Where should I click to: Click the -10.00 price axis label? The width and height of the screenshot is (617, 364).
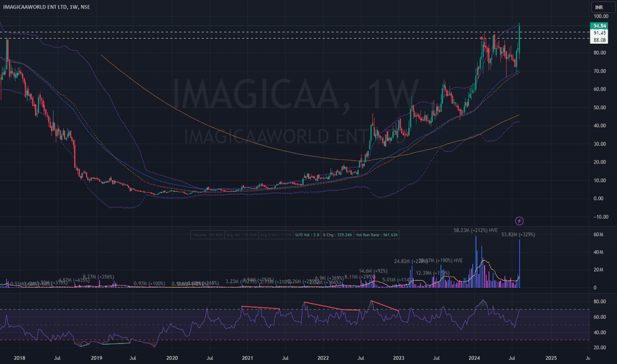click(601, 217)
